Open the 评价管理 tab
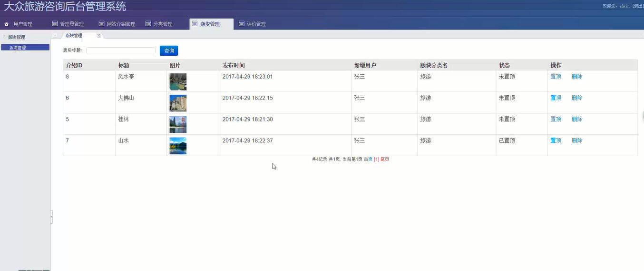The image size is (644, 271). coord(252,24)
